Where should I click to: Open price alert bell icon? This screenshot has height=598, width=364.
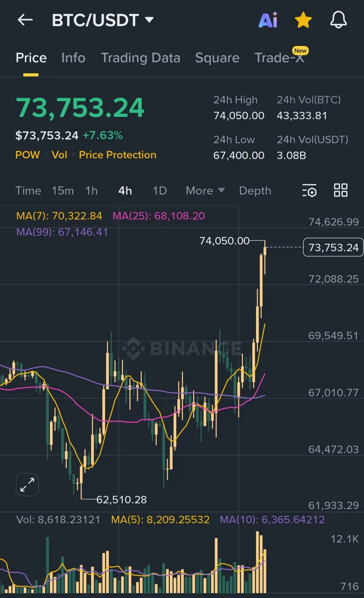(338, 20)
